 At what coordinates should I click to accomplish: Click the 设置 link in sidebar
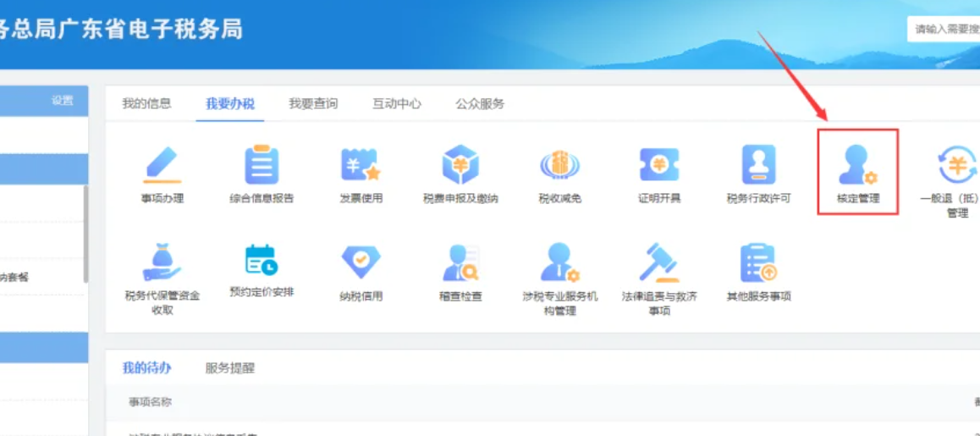(62, 101)
